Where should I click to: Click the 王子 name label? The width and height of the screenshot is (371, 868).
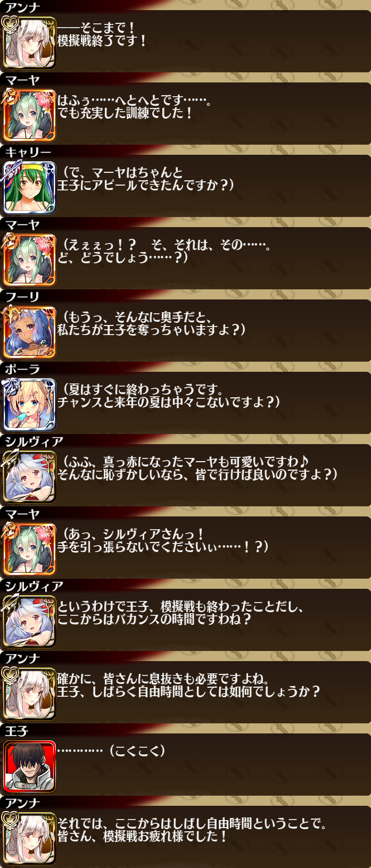tap(17, 731)
